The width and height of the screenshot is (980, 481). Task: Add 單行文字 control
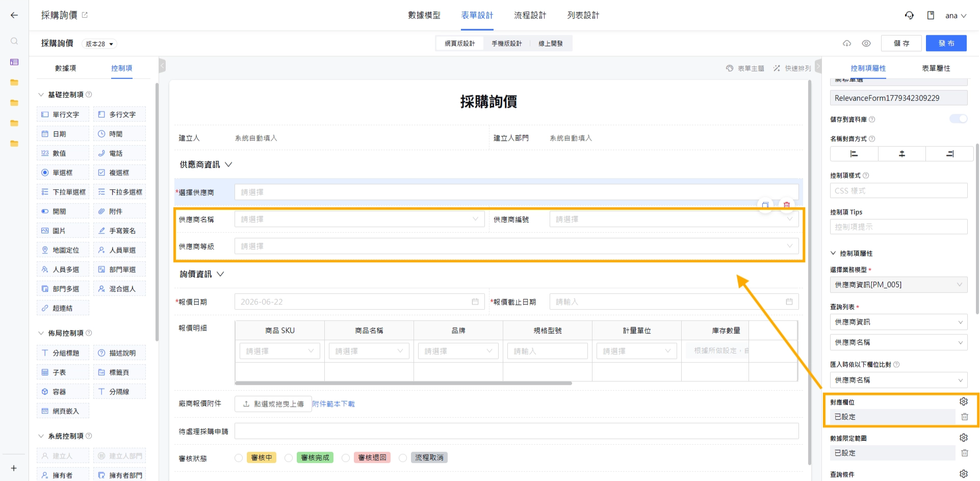tap(63, 115)
